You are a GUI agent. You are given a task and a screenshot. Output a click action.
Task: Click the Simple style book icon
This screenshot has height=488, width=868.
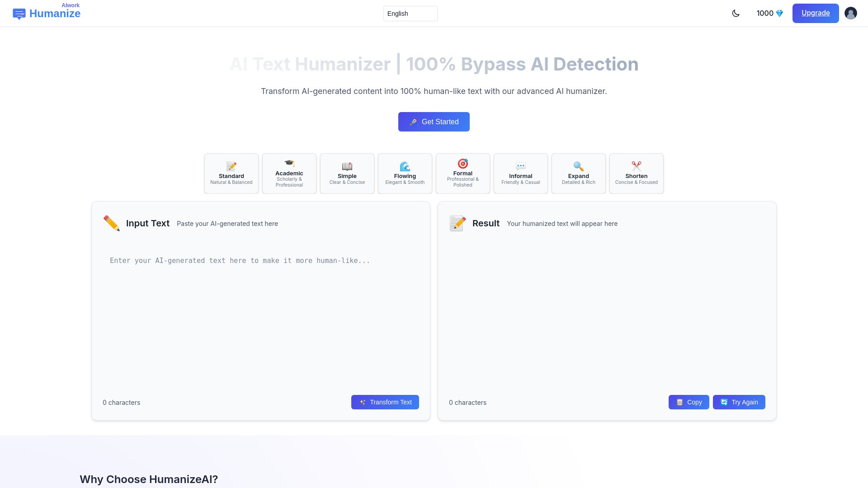click(x=347, y=166)
